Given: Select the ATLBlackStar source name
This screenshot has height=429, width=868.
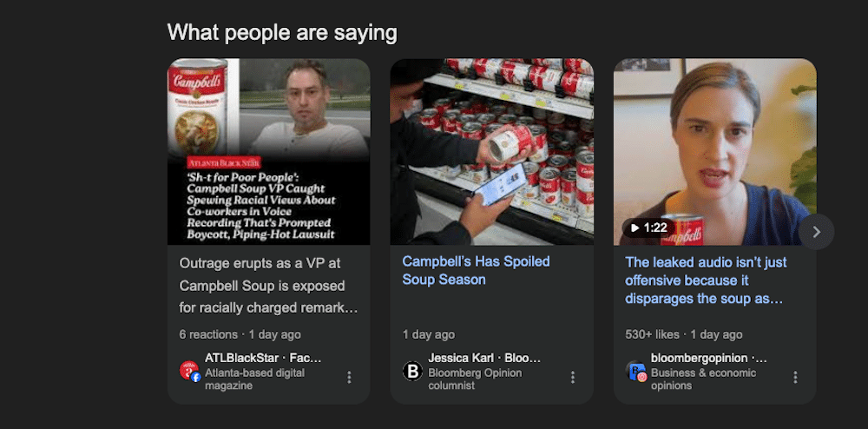Looking at the screenshot, I should 242,358.
